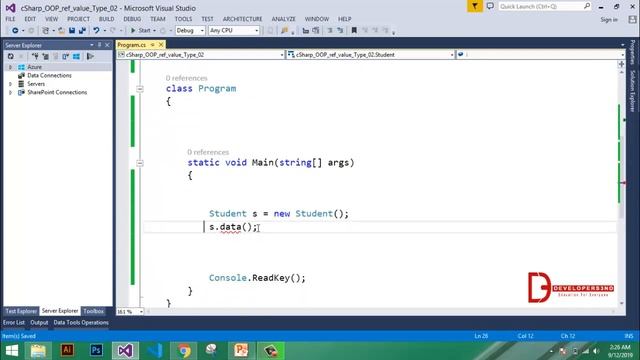The height and width of the screenshot is (360, 640).
Task: Open Photoshop from the taskbar
Action: coord(96,351)
